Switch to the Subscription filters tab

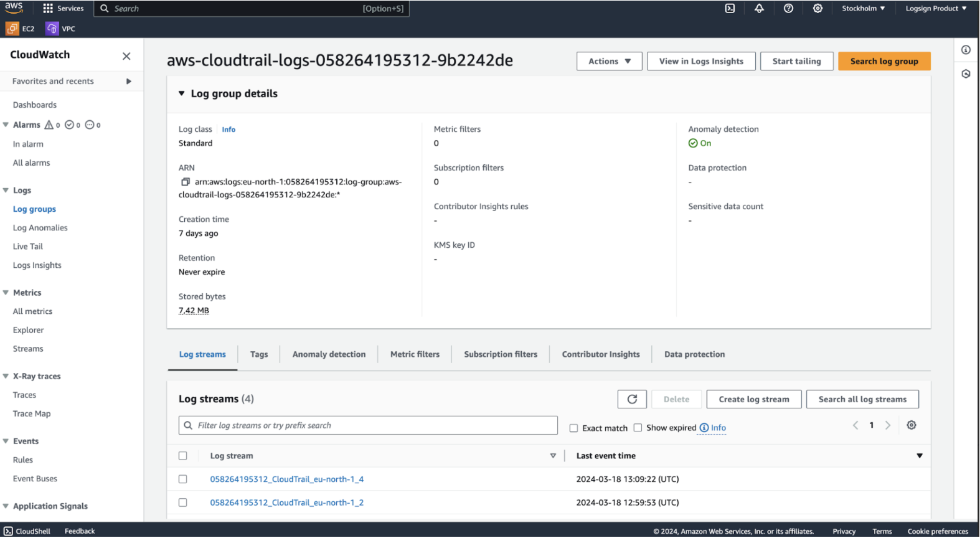(x=501, y=354)
